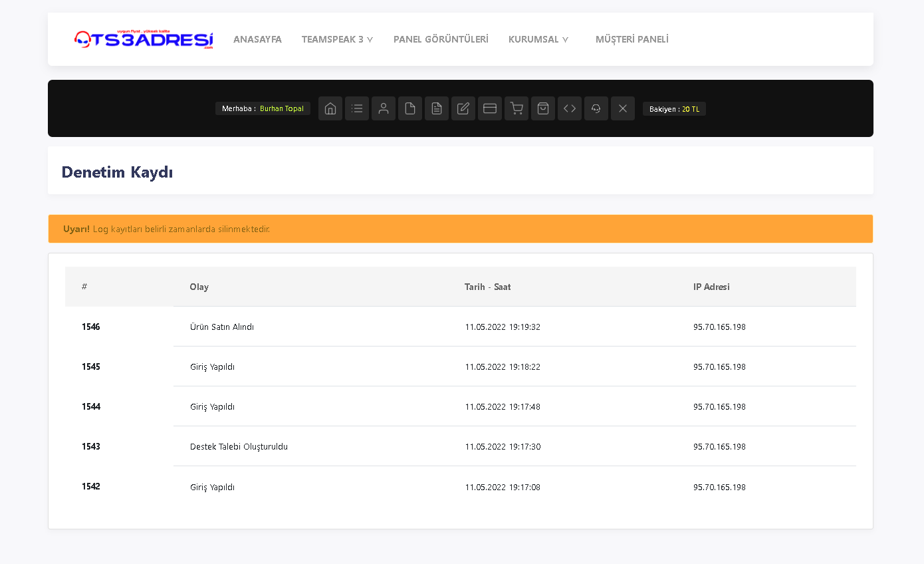This screenshot has width=924, height=564.
Task: Select row number 1542
Action: (x=91, y=486)
